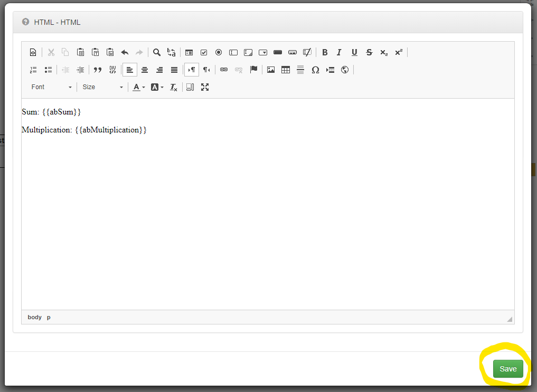
Task: Cut the selected text
Action: point(51,52)
